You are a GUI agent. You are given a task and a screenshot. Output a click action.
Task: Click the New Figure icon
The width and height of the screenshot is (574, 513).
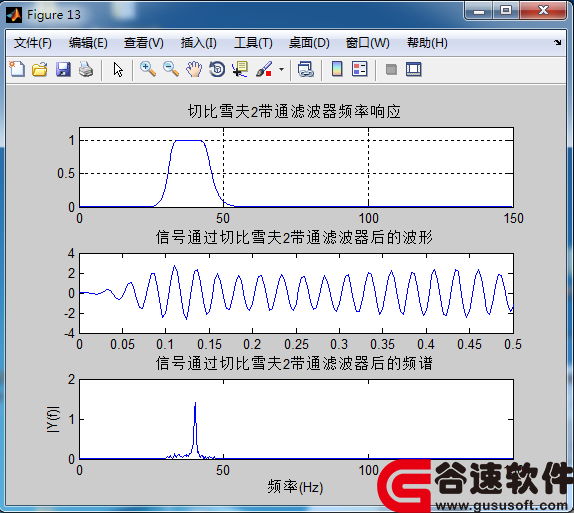(x=17, y=69)
